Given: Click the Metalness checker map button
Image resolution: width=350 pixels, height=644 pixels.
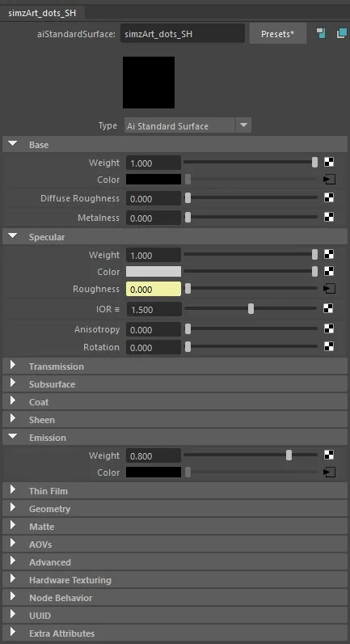Looking at the screenshot, I should [329, 217].
